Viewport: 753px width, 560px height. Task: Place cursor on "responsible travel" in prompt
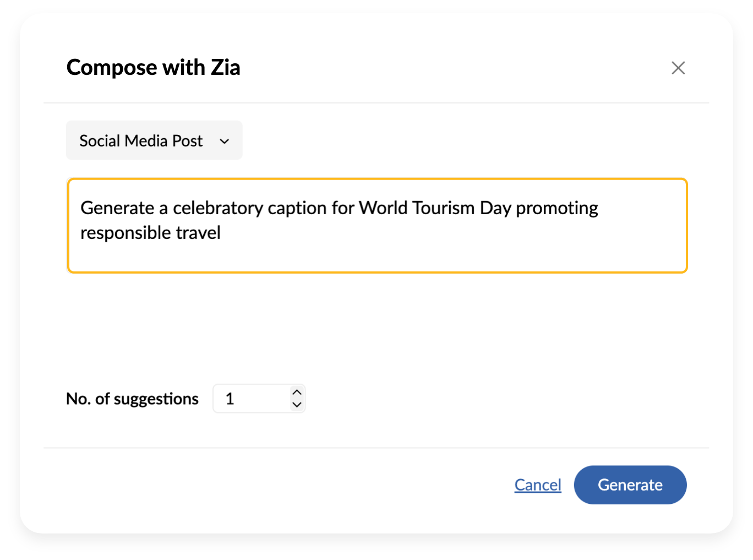[150, 233]
